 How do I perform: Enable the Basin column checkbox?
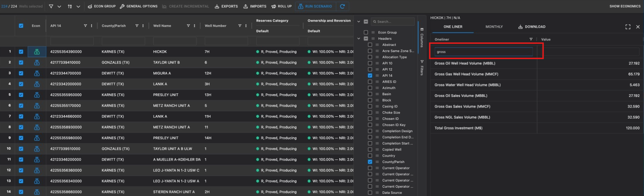(370, 94)
